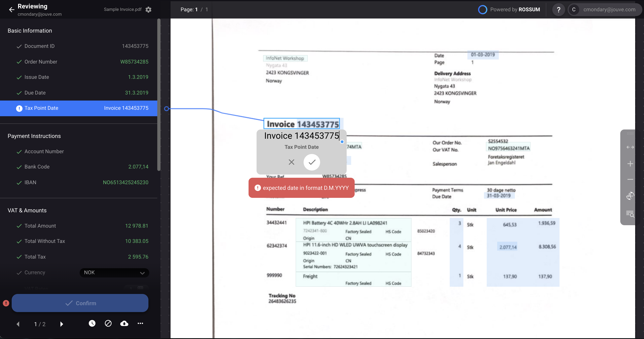This screenshot has width=644, height=339.
Task: Click the 1.936,59 amount on invoice
Action: tap(546, 223)
